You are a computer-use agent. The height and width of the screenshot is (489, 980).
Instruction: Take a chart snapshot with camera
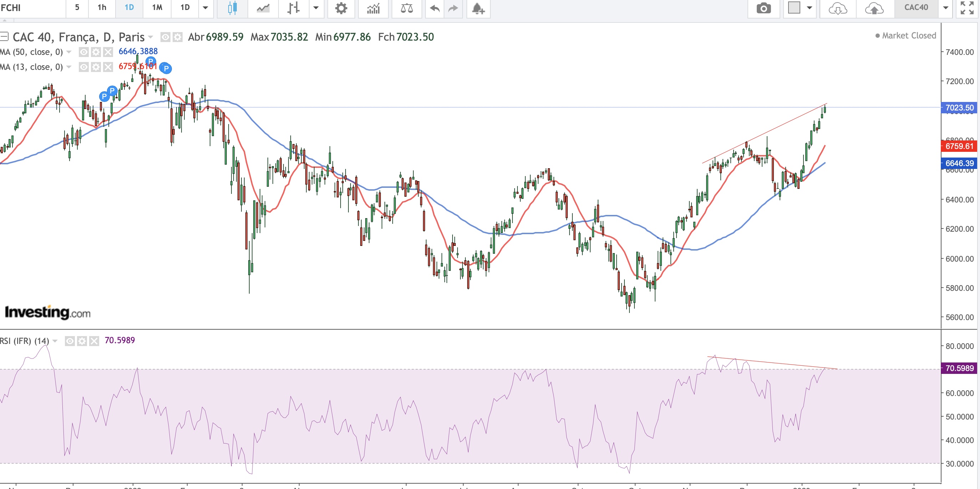764,8
